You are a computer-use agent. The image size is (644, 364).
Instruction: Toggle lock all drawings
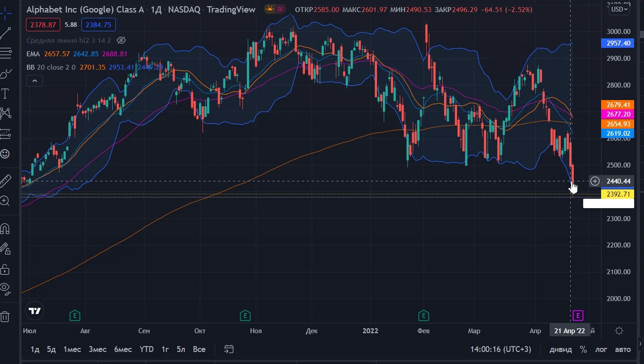point(5,269)
